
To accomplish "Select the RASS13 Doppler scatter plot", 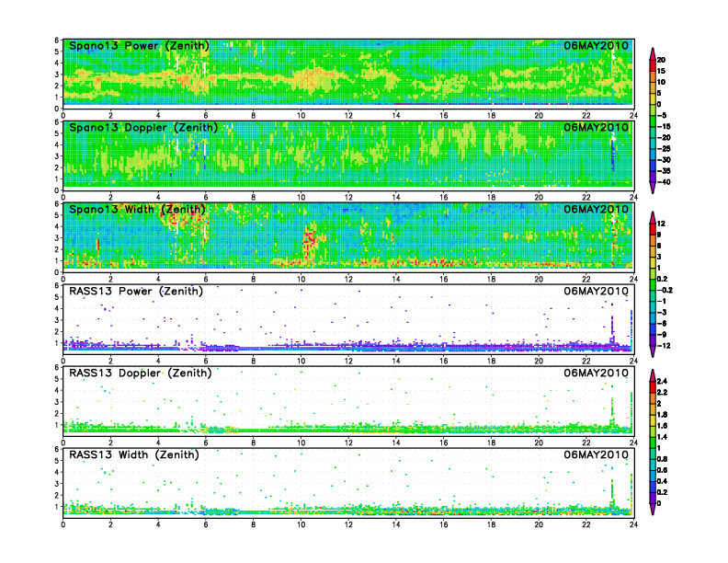I will 348,401.
